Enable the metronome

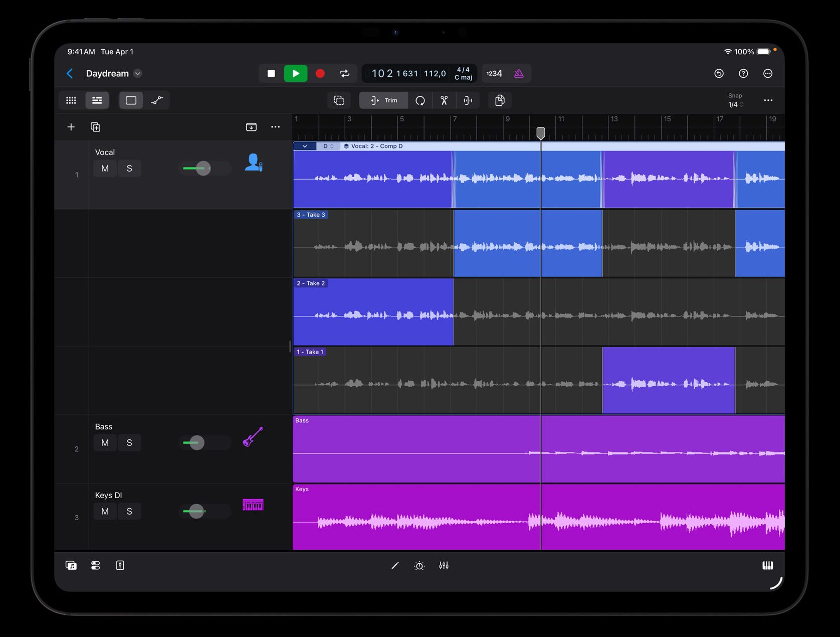[519, 73]
